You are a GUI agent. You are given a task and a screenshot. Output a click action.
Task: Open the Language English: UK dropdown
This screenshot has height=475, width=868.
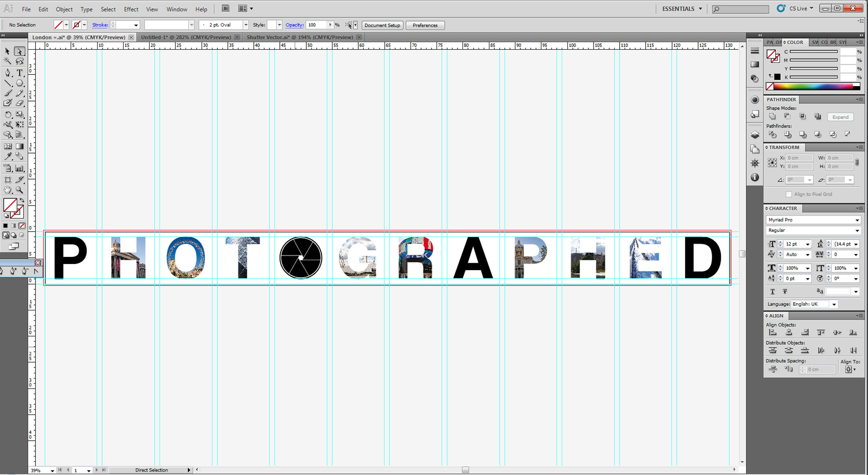(x=834, y=304)
